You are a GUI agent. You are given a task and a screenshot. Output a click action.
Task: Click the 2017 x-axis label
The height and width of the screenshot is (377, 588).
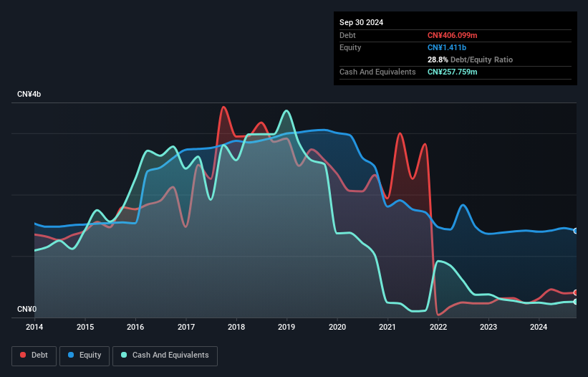pos(186,327)
